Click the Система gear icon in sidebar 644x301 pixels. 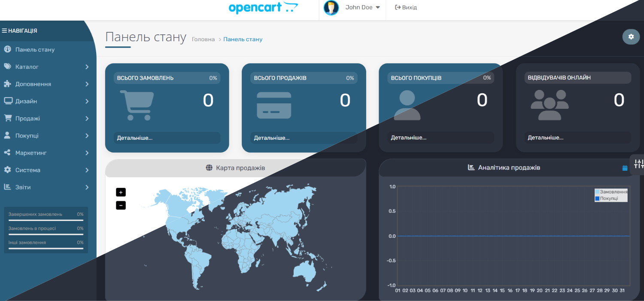[x=8, y=170]
